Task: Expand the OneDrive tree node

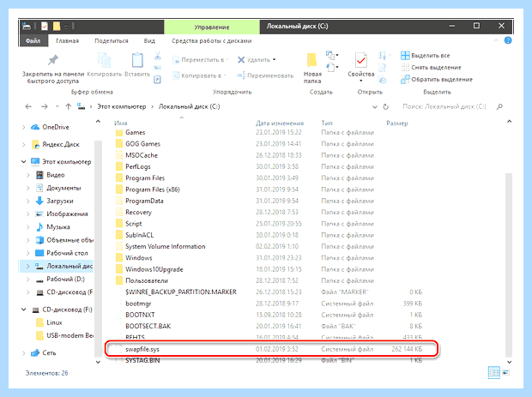Action: tap(23, 128)
